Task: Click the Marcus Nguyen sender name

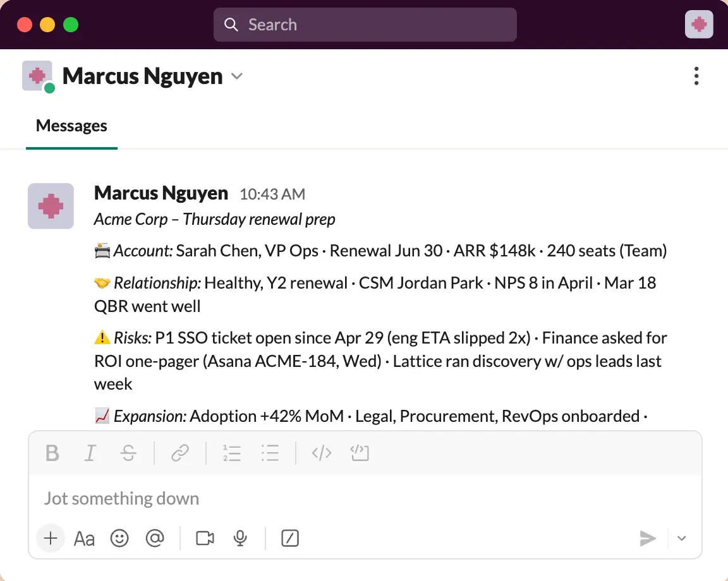Action: 161,193
